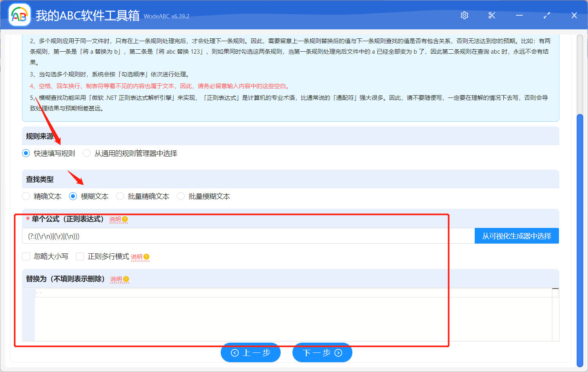Click the fullscreen arrow icon in title bar

tap(546, 15)
